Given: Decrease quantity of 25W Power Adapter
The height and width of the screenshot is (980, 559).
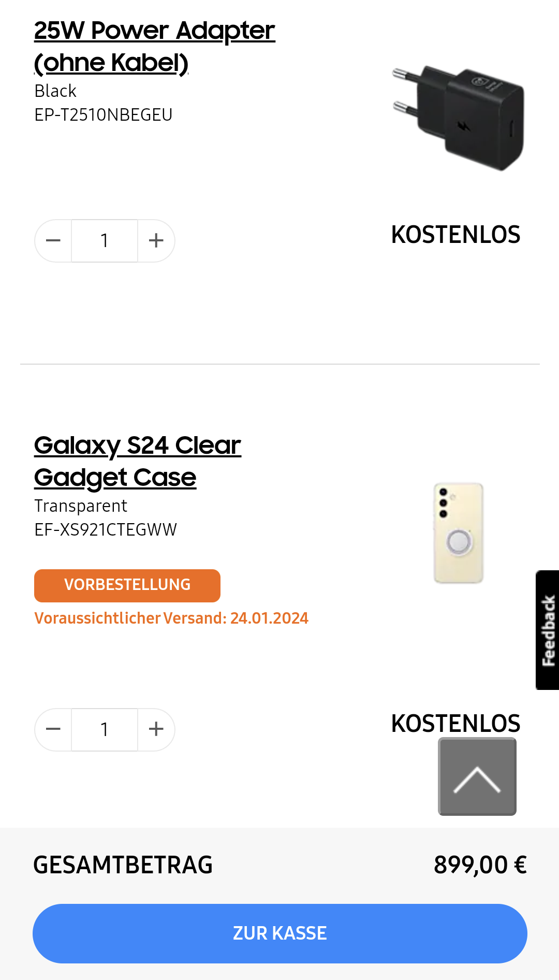Looking at the screenshot, I should 53,240.
